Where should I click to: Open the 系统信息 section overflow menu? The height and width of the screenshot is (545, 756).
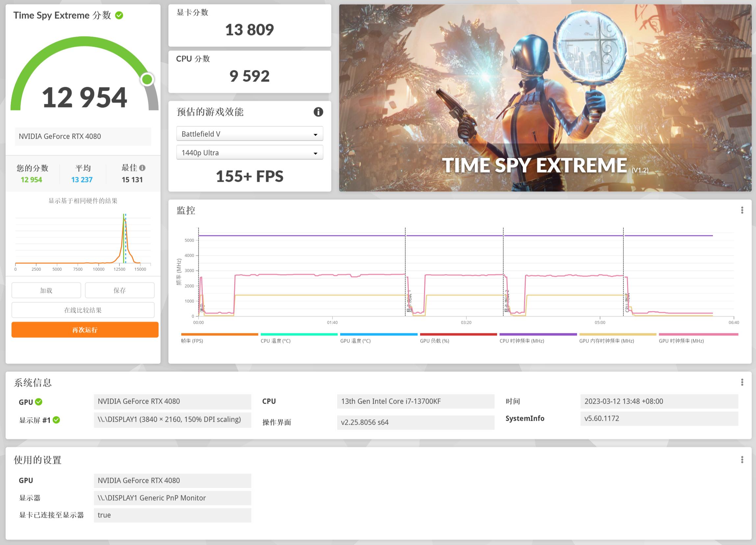tap(743, 382)
